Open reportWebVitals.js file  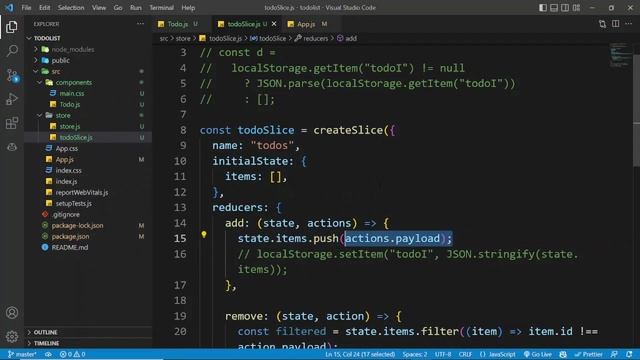coord(82,193)
